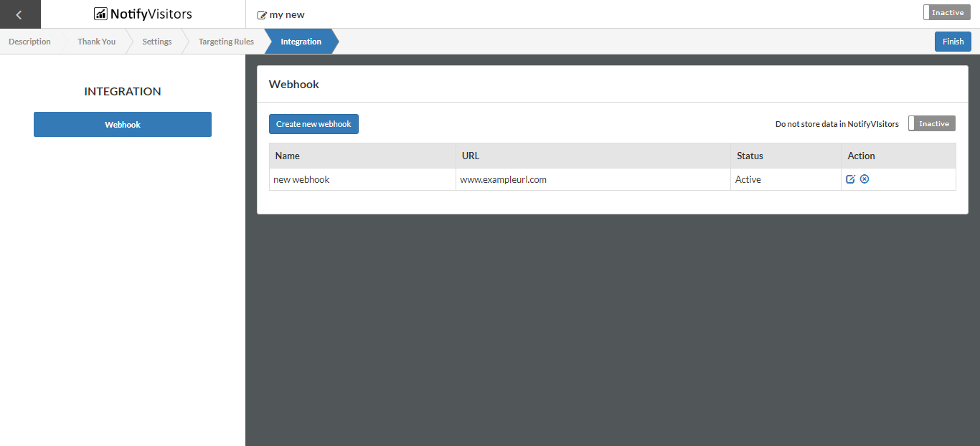This screenshot has width=980, height=446.
Task: Select Webhook in the Integration sidebar
Action: point(123,124)
